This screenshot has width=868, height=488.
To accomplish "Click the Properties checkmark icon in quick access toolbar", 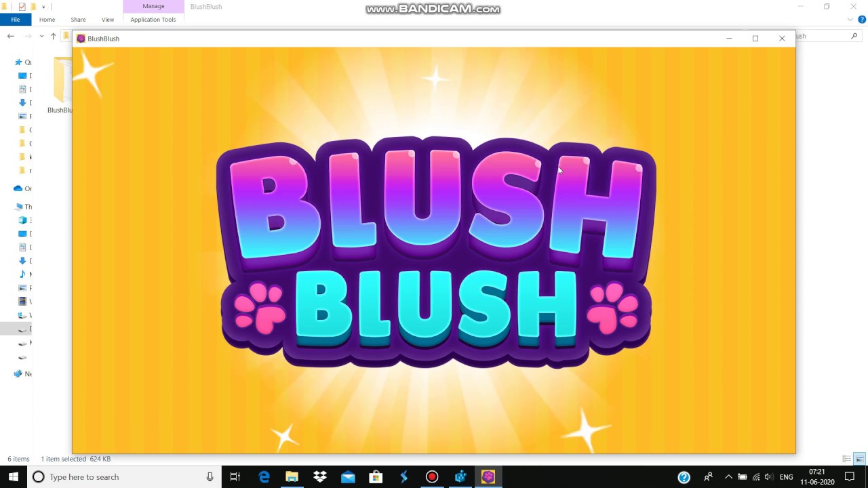I will click(x=22, y=6).
